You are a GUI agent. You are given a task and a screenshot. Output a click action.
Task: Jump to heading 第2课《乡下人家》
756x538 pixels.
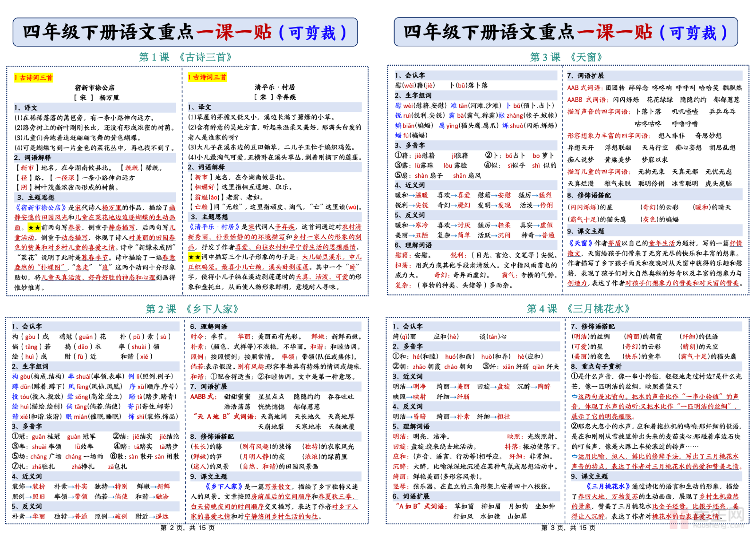tap(192, 309)
